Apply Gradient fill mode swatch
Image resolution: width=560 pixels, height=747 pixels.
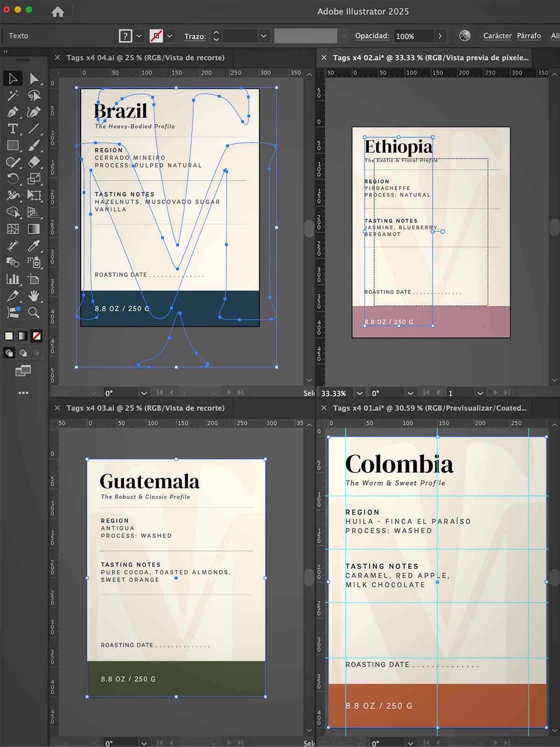23,336
